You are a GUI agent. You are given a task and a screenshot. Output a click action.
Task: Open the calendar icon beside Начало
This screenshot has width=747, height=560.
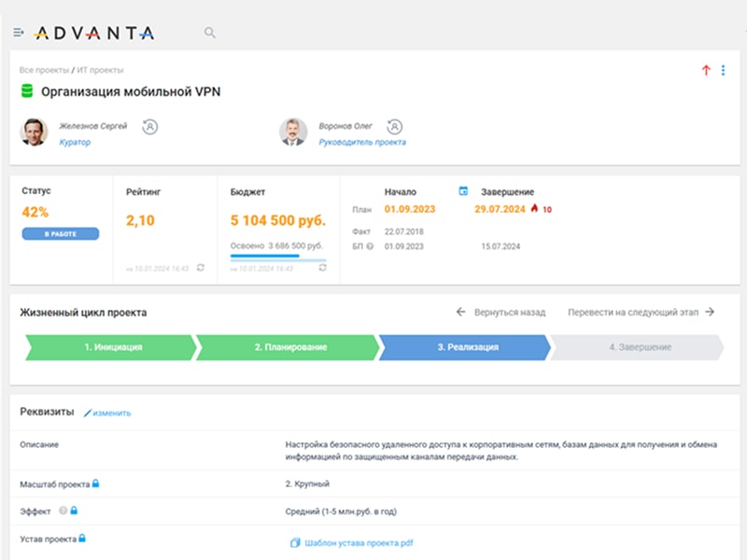(x=463, y=191)
